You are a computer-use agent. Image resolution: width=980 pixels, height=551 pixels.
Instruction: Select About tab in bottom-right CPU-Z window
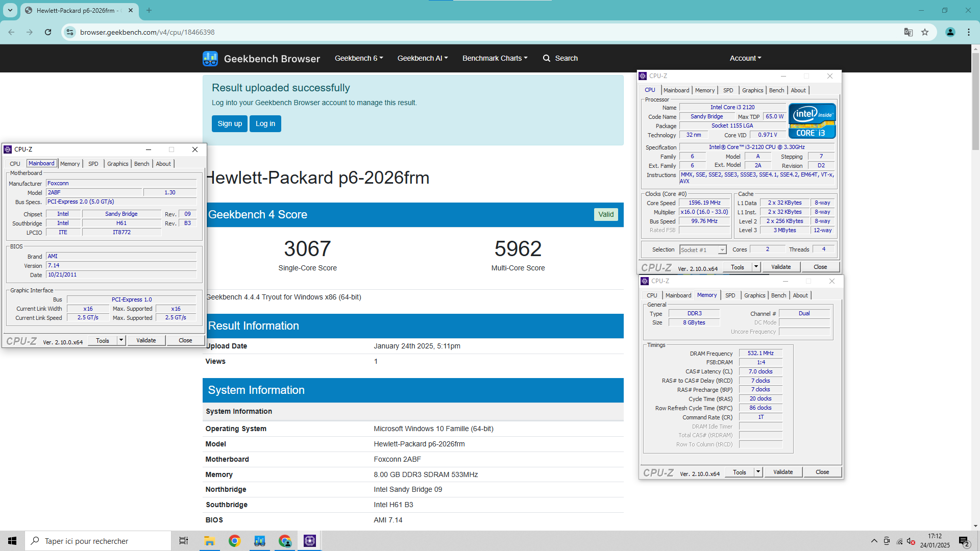tap(800, 295)
